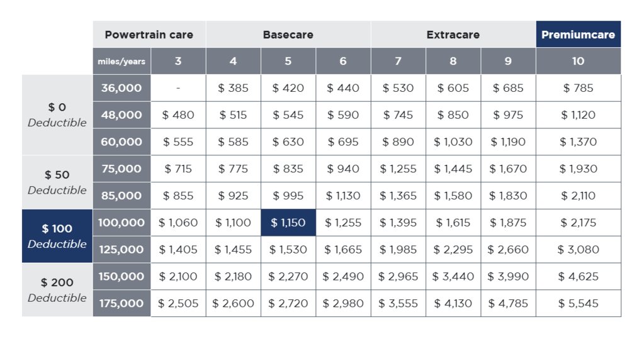Choose the $ 50 Deductible row group
Viewport: 644px width, 339px height.
tap(57, 182)
